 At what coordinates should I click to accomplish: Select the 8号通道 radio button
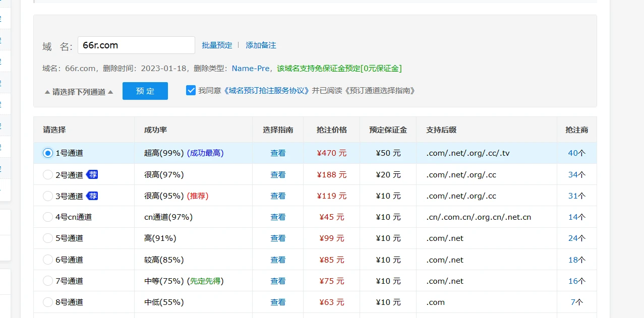point(48,302)
